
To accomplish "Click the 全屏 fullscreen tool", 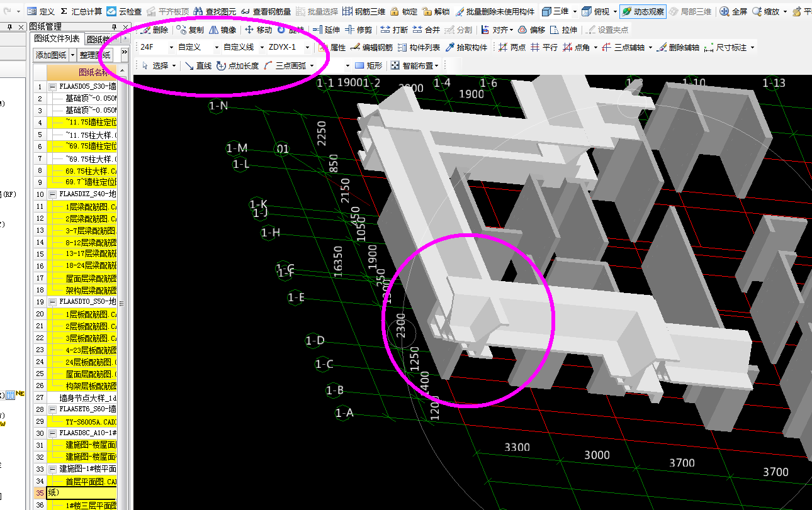I will [734, 11].
